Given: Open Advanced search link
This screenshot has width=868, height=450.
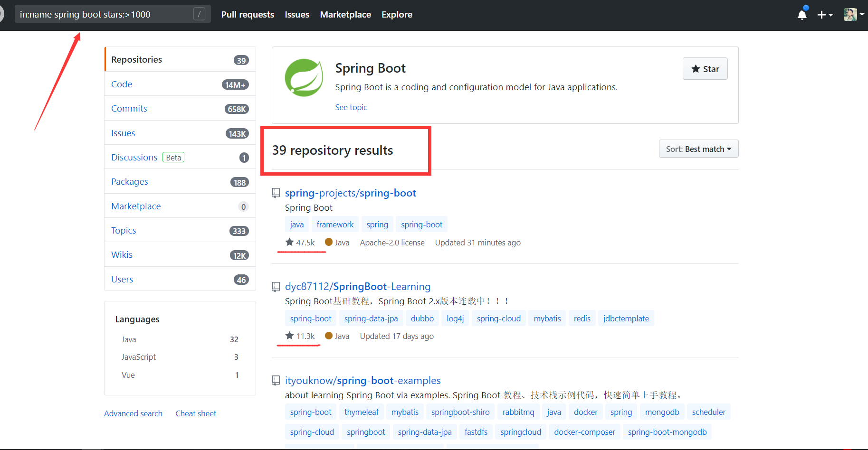Looking at the screenshot, I should coord(133,413).
